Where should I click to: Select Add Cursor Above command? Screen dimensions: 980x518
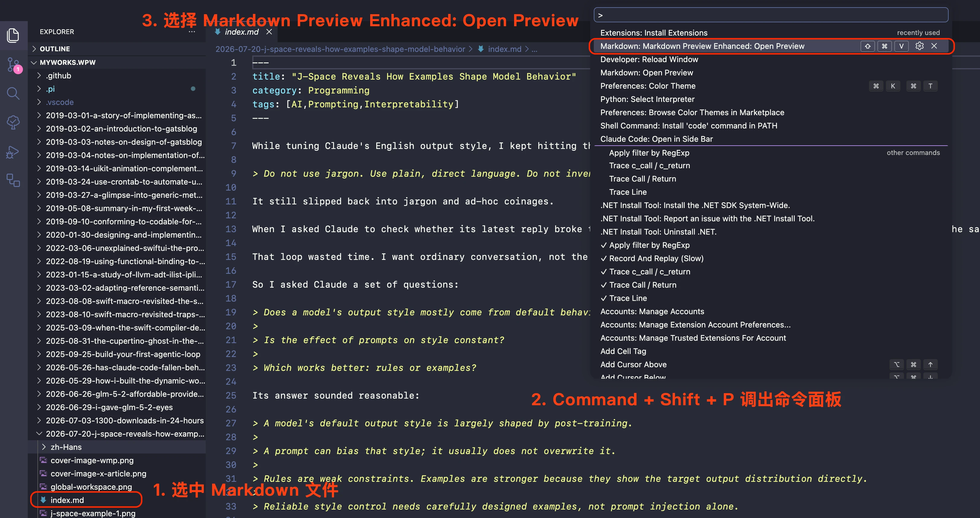click(x=771, y=365)
